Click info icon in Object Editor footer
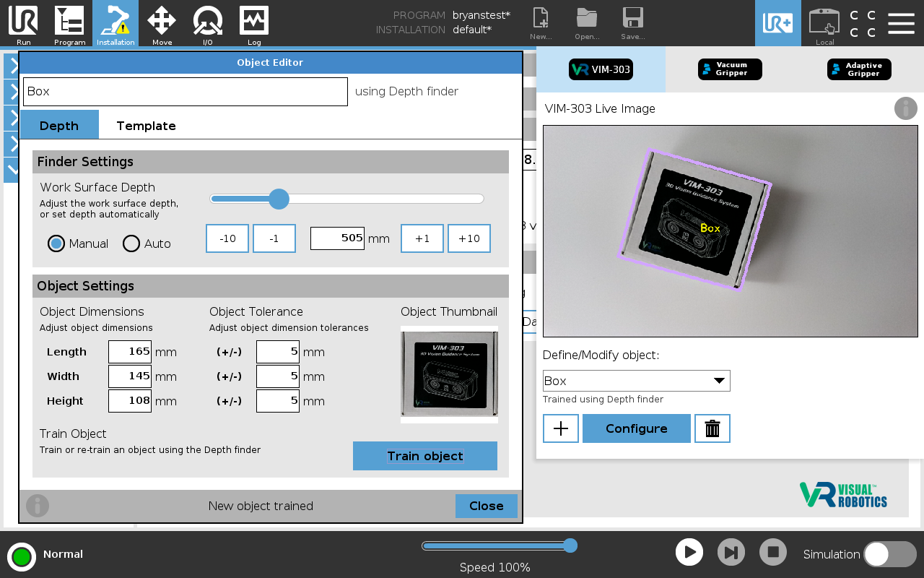The width and height of the screenshot is (924, 578). (38, 506)
